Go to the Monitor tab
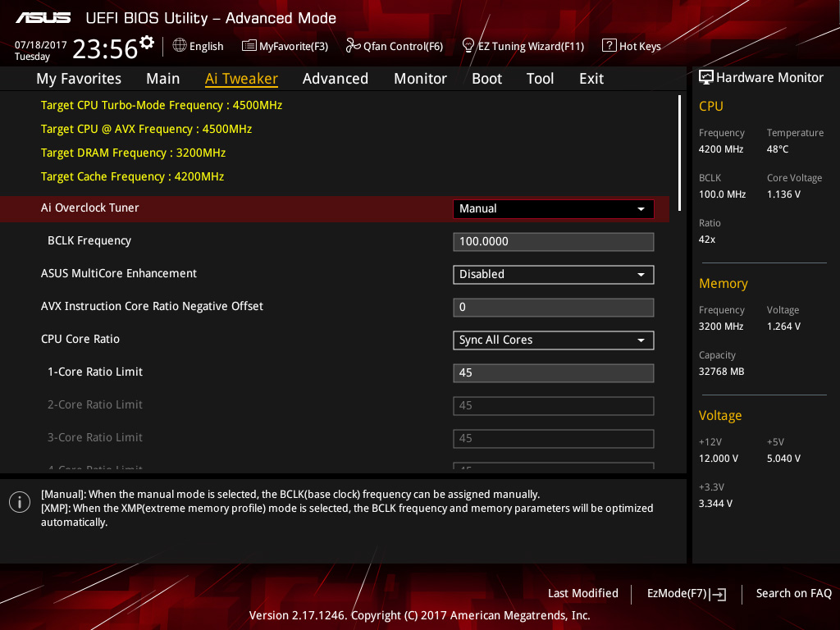This screenshot has width=840, height=630. coord(420,79)
